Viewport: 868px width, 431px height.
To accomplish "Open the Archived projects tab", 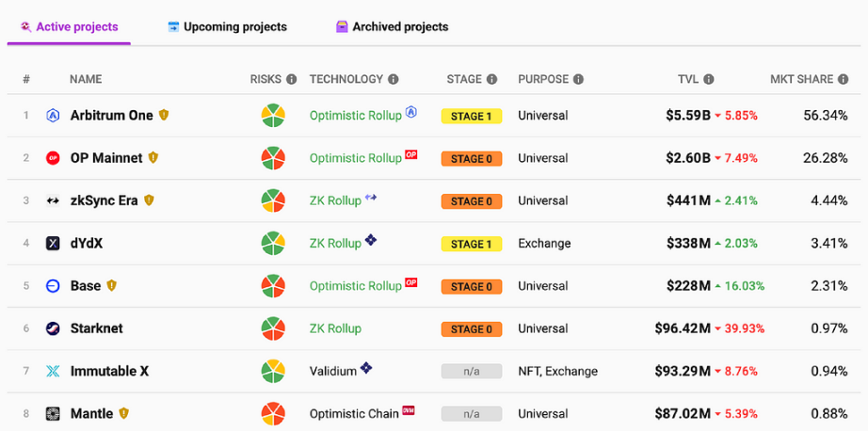I will [x=392, y=26].
